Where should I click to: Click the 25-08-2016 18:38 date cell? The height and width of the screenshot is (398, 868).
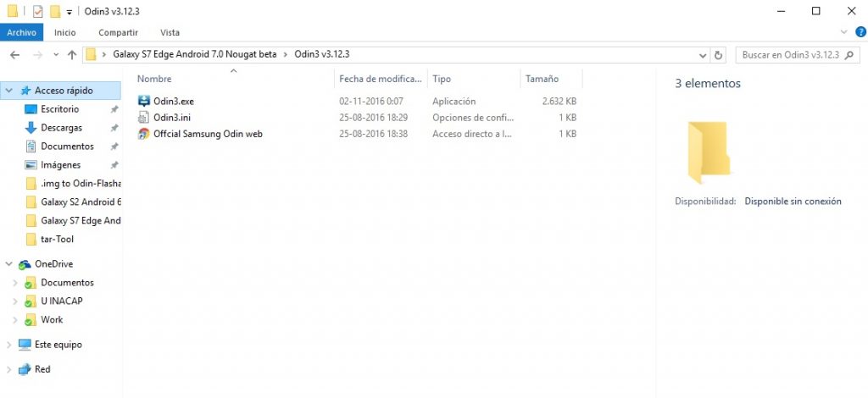point(374,134)
